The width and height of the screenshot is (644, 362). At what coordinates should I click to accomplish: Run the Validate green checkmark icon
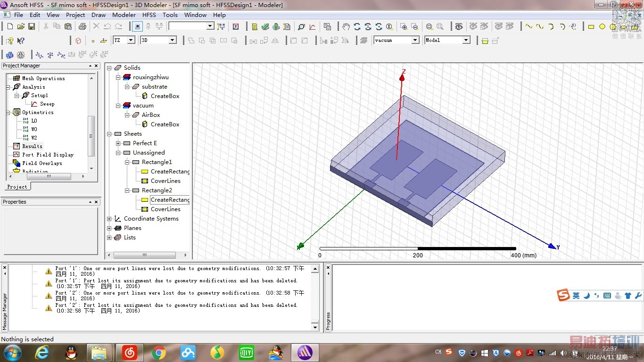[x=265, y=27]
